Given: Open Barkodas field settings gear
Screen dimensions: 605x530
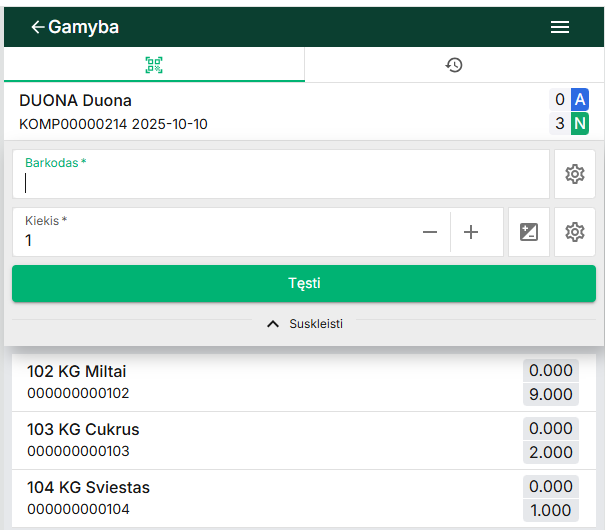Looking at the screenshot, I should click(x=574, y=175).
